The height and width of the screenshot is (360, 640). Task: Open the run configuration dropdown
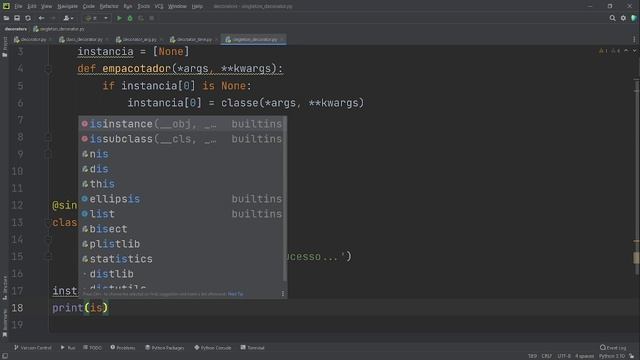point(96,18)
